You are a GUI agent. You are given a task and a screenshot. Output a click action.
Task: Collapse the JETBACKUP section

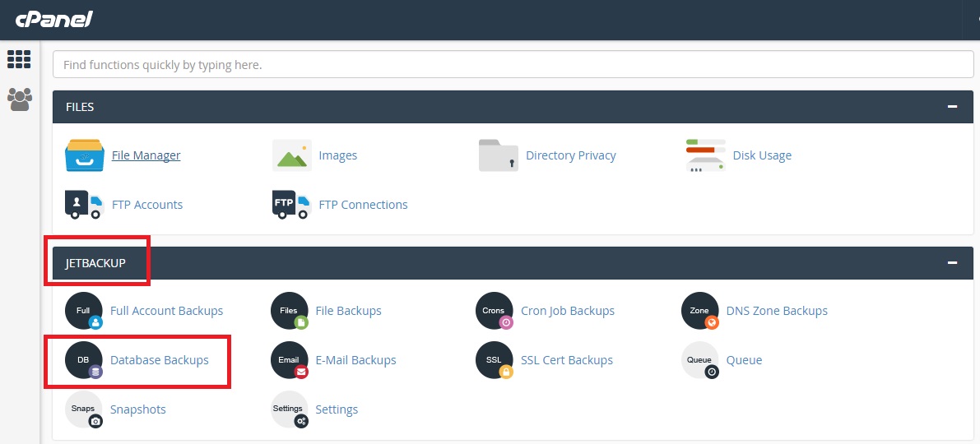point(952,263)
